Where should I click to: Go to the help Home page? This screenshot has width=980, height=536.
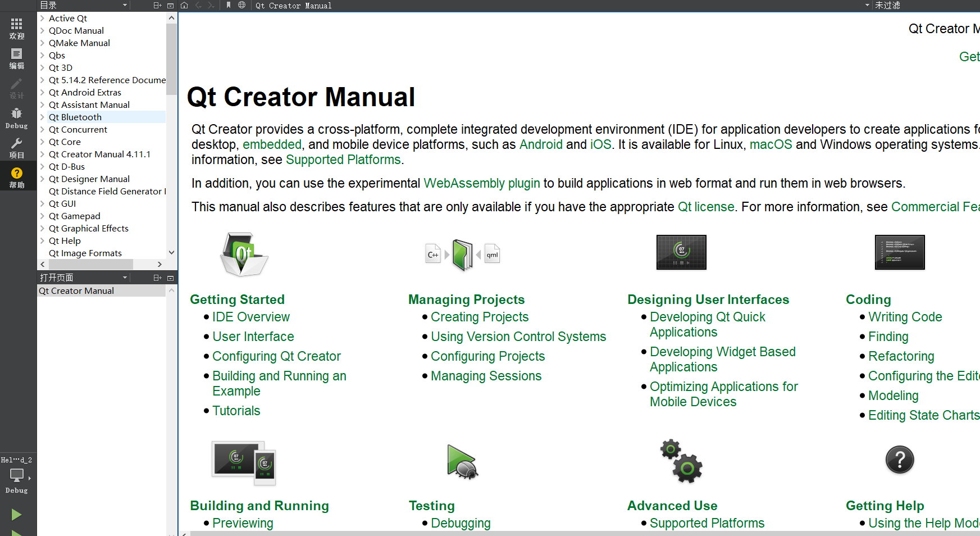pos(184,5)
